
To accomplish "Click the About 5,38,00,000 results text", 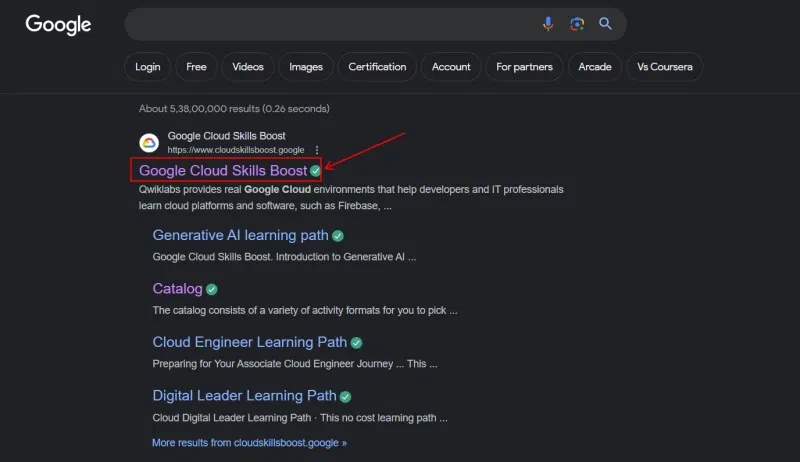I will 234,109.
